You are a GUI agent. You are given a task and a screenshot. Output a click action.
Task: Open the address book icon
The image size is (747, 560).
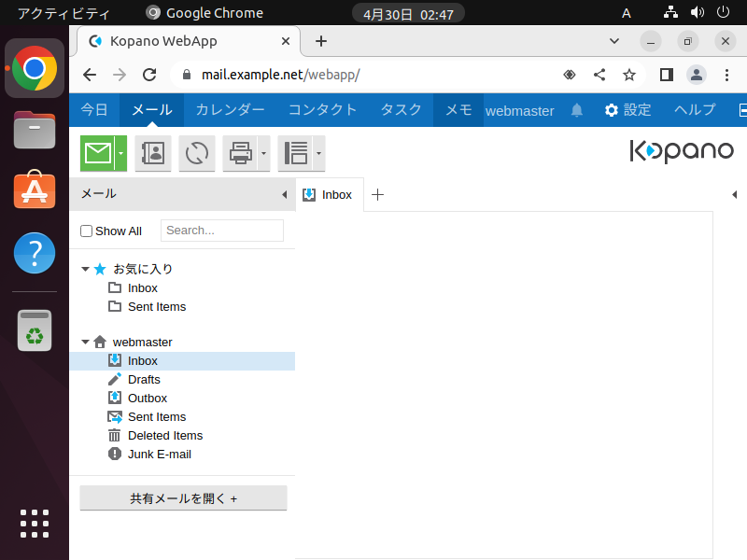(x=153, y=153)
